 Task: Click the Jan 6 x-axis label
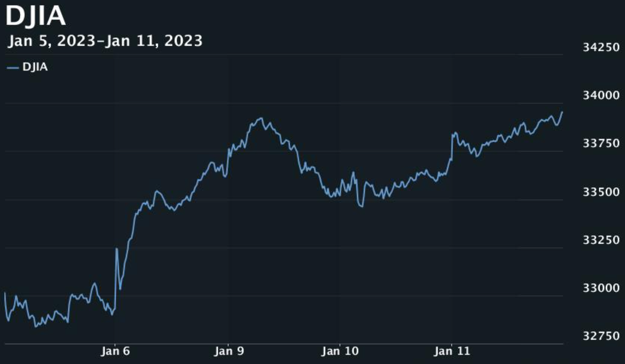tap(115, 352)
